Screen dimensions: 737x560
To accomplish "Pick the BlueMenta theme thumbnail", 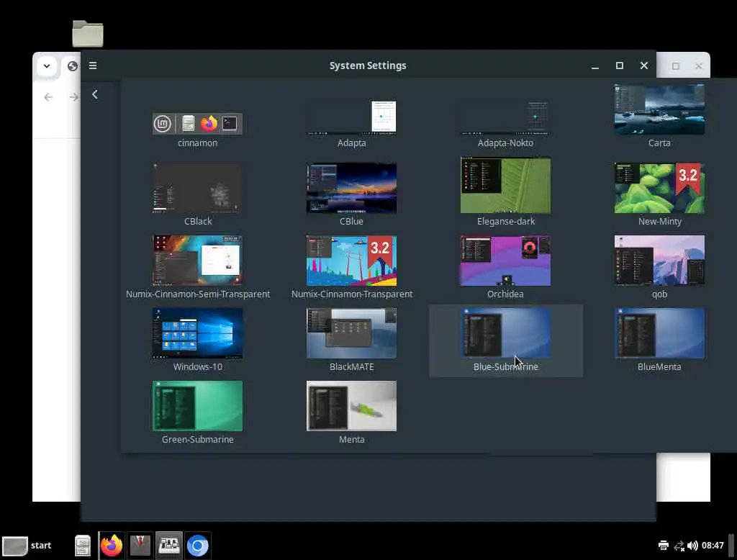I will tap(659, 333).
